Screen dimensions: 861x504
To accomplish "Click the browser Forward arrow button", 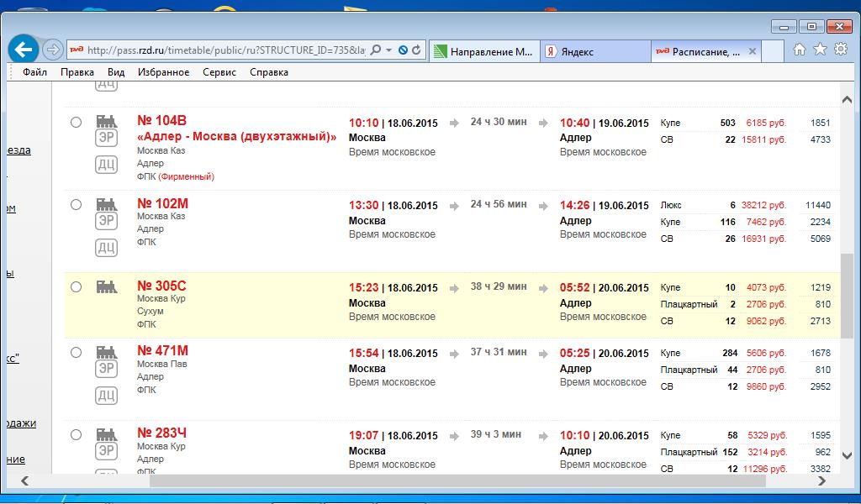I will [x=52, y=50].
